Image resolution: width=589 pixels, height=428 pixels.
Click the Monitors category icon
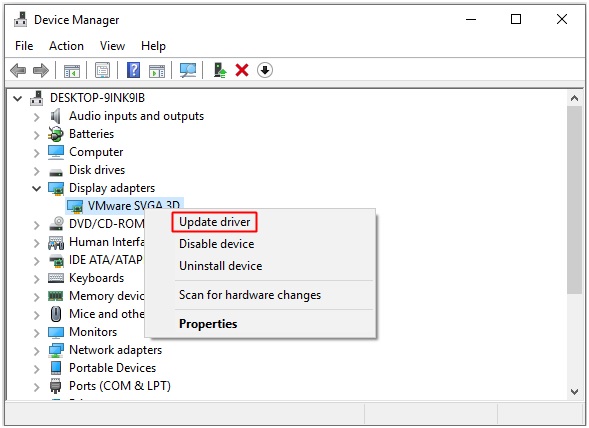(x=56, y=333)
